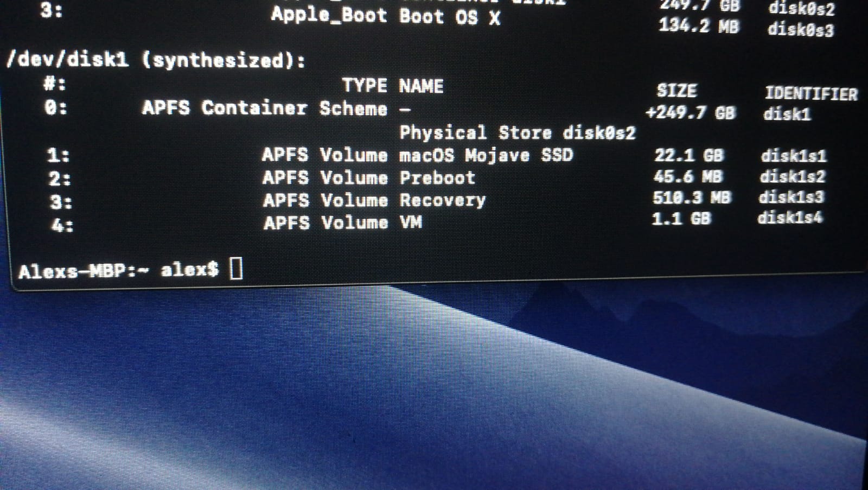Click the "510.3 MB" size value
This screenshot has height=490, width=868.
click(692, 198)
